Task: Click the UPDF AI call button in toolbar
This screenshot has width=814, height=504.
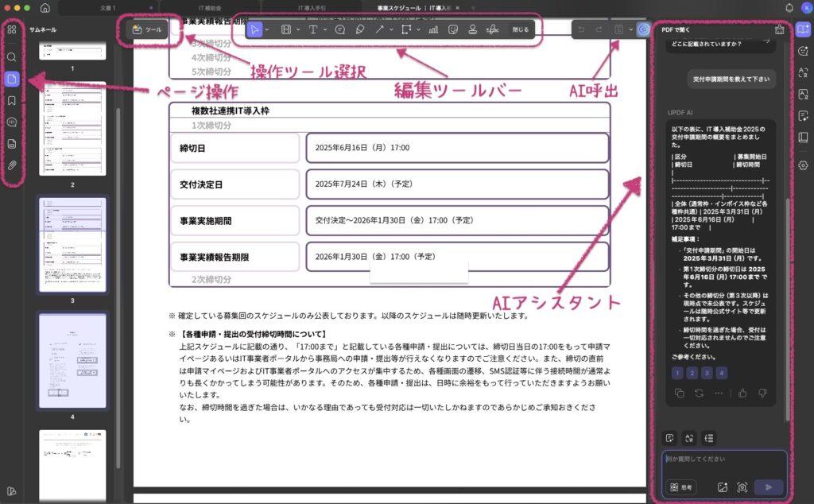Action: pyautogui.click(x=644, y=29)
